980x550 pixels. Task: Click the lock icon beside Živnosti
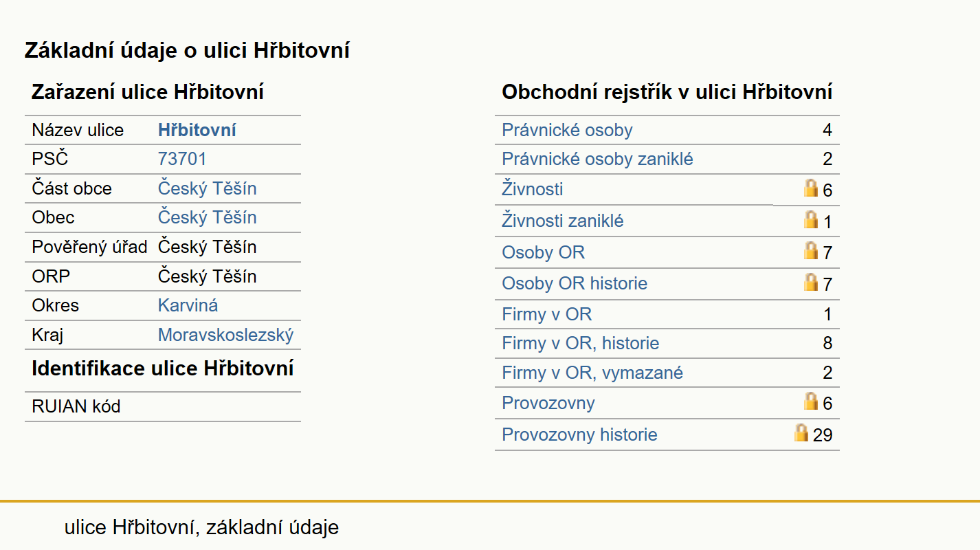click(x=811, y=188)
